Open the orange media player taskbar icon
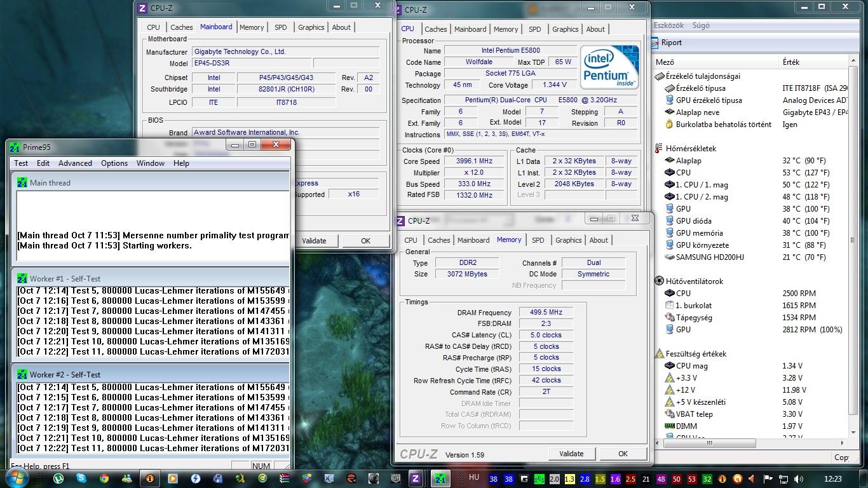Image resolution: width=868 pixels, height=488 pixels. click(x=173, y=478)
